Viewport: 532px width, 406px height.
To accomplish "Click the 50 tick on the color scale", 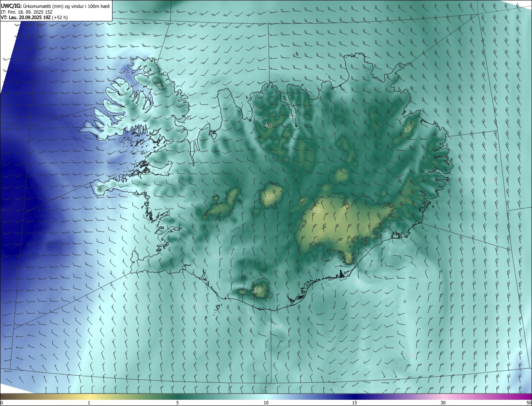I will click(x=529, y=403).
